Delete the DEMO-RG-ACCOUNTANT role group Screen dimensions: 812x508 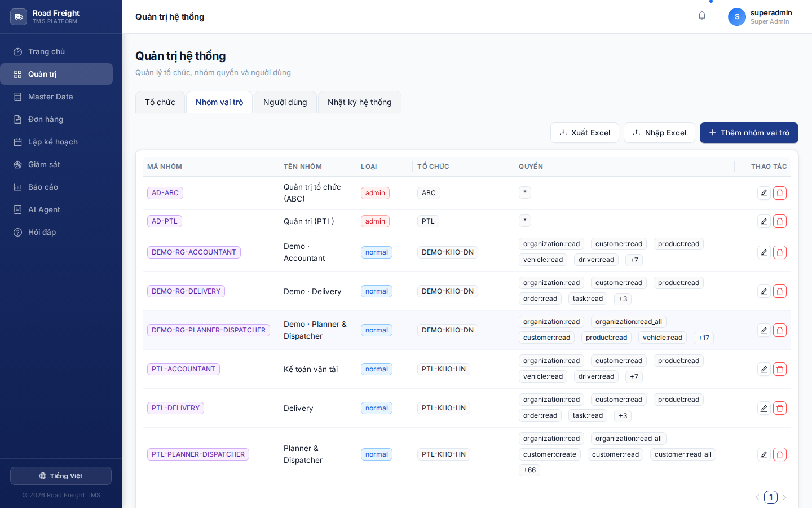point(780,252)
